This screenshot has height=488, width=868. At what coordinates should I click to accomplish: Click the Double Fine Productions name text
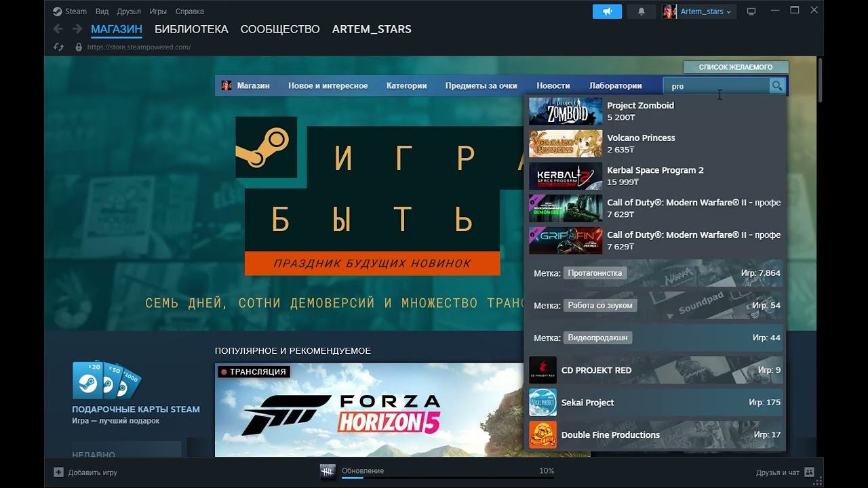click(610, 434)
